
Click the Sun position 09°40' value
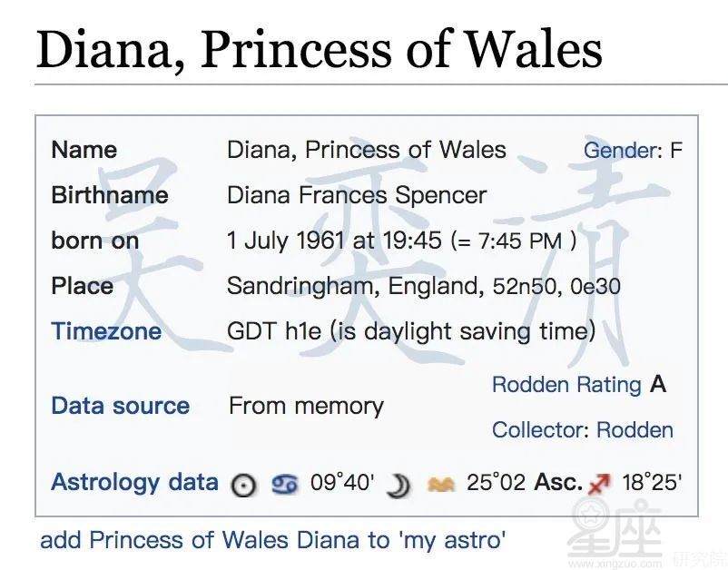click(x=341, y=482)
